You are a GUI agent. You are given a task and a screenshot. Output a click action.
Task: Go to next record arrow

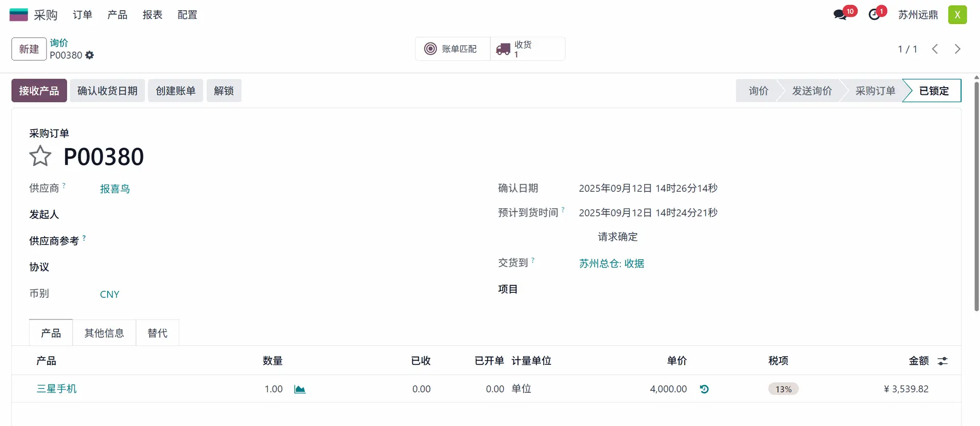click(958, 49)
